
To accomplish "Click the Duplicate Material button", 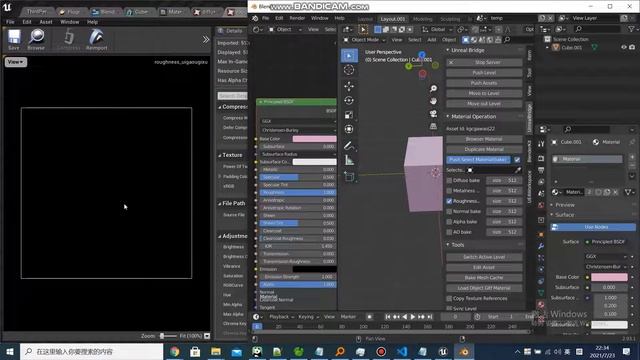I will tap(484, 149).
